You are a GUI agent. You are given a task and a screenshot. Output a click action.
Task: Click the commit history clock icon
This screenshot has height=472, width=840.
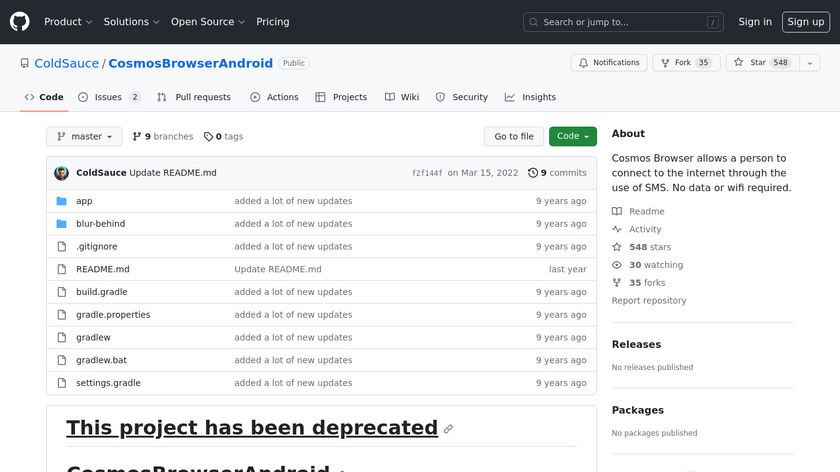click(x=533, y=173)
